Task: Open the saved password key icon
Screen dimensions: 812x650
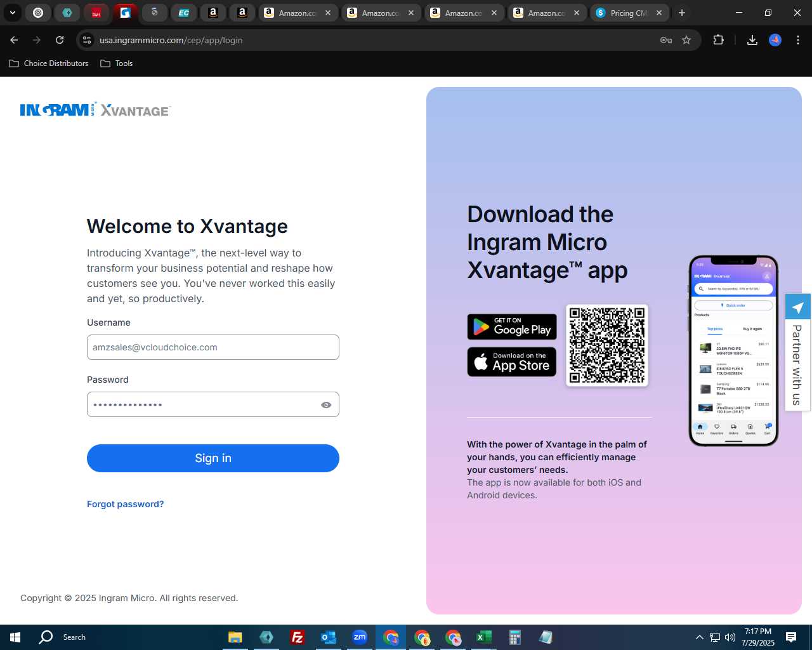Action: click(666, 40)
